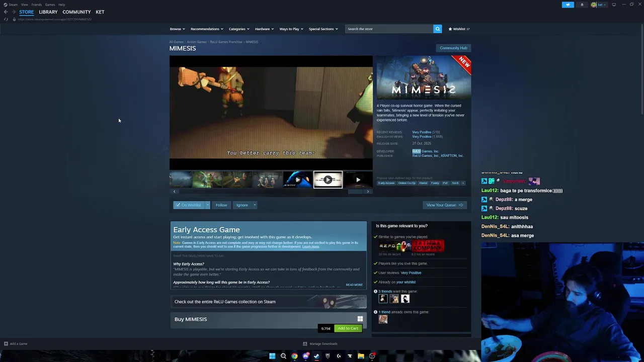Viewport: 644px width, 362px height.
Task: Open first friend avatar wanting this game
Action: click(x=383, y=299)
